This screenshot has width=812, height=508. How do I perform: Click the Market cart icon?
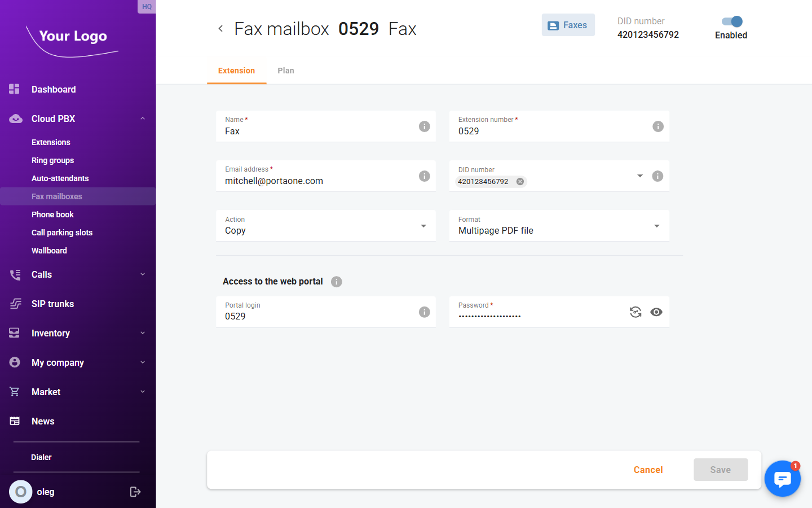pos(15,392)
